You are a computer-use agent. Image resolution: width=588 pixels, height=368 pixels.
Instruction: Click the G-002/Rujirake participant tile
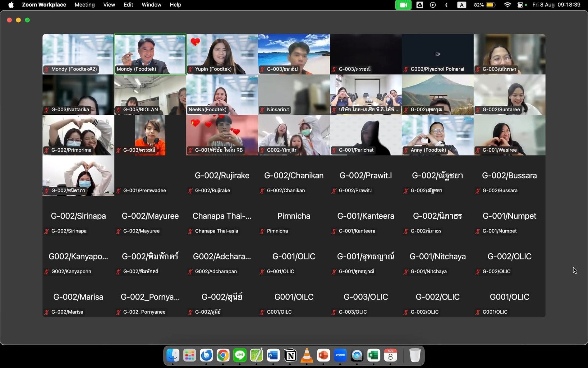click(222, 176)
